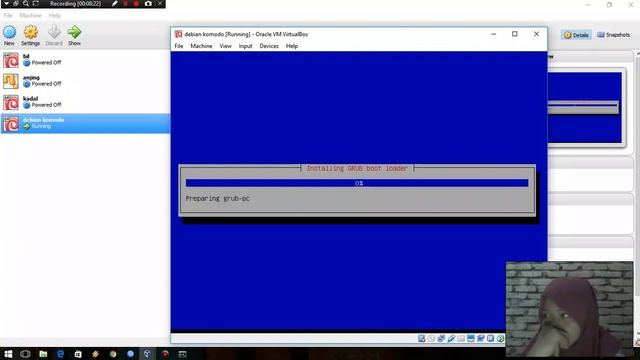Stop the recording with red button
Image resolution: width=640 pixels, height=360 pixels.
pyautogui.click(x=136, y=3)
